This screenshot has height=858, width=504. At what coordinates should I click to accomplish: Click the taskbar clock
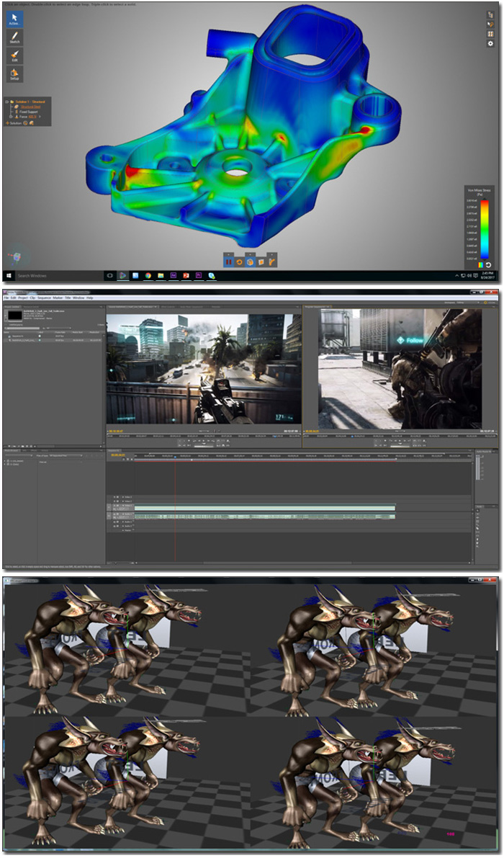[x=489, y=276]
